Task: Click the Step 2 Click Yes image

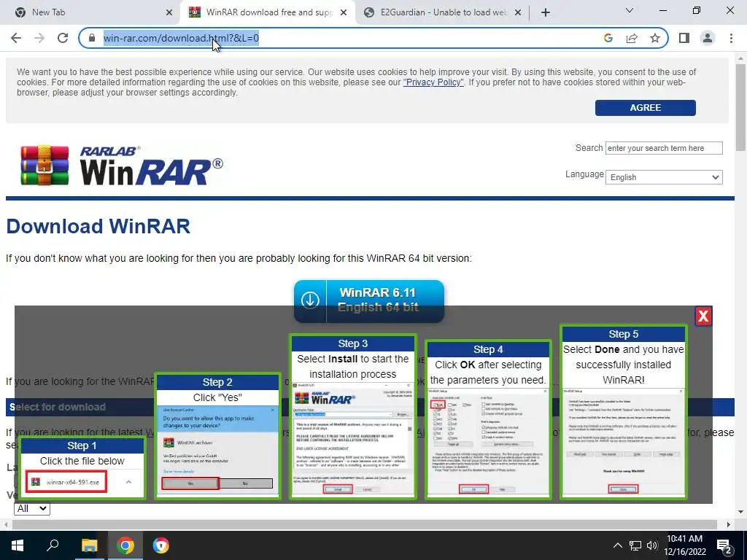Action: (217, 436)
